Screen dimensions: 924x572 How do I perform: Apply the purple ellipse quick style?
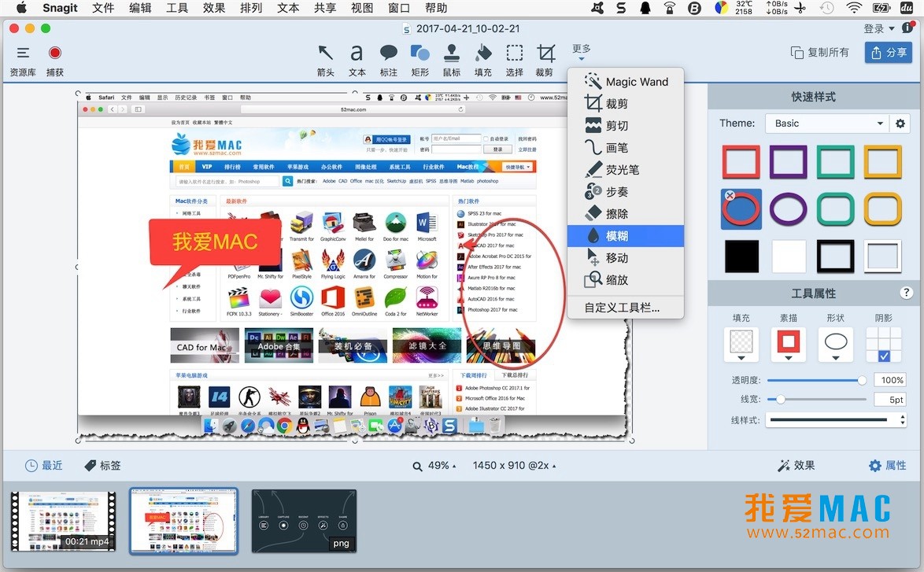(789, 209)
